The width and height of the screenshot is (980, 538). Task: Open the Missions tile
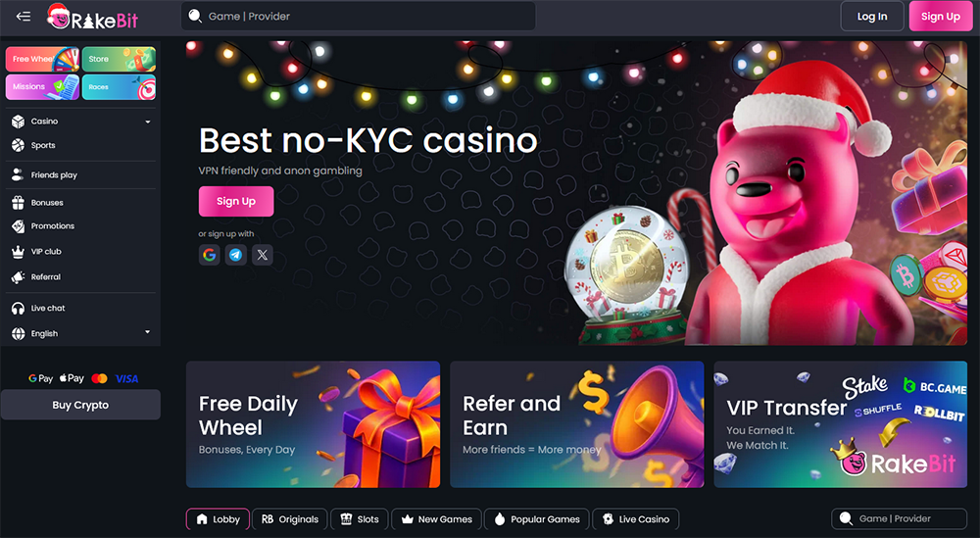tap(42, 87)
